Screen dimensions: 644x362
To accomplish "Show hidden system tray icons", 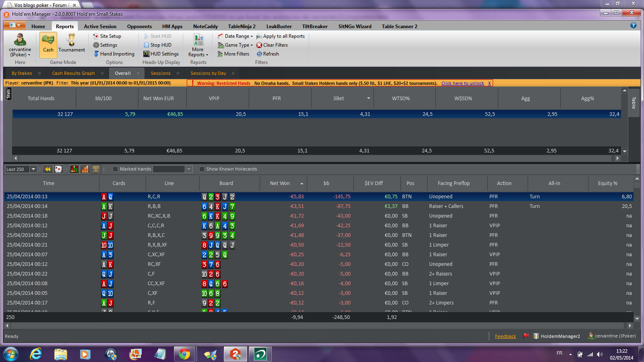I will [x=570, y=354].
